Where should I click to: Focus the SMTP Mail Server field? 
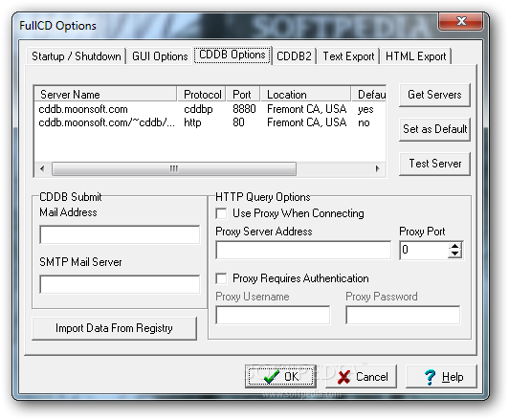pos(120,284)
